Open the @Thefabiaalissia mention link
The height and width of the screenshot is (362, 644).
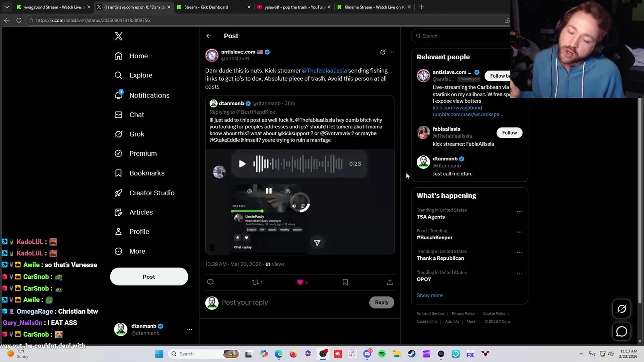coord(324,71)
